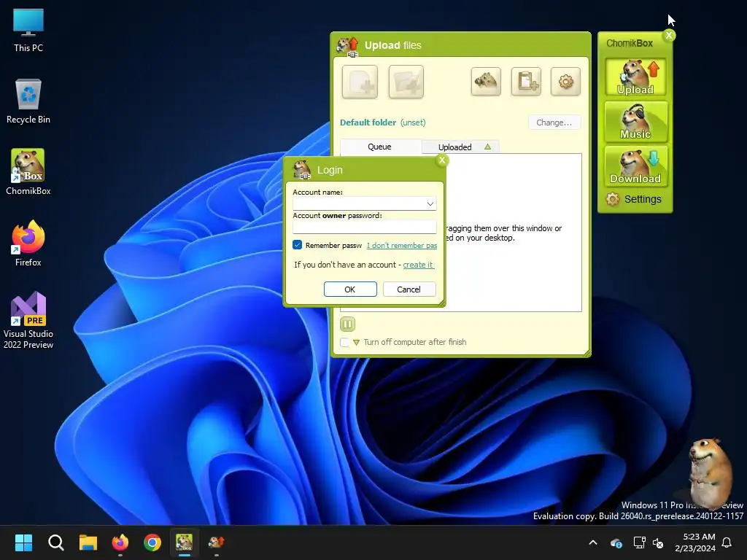Select Visual Studio 2022 Preview shortcut
Viewport: 747px width, 560px height.
pos(28,320)
